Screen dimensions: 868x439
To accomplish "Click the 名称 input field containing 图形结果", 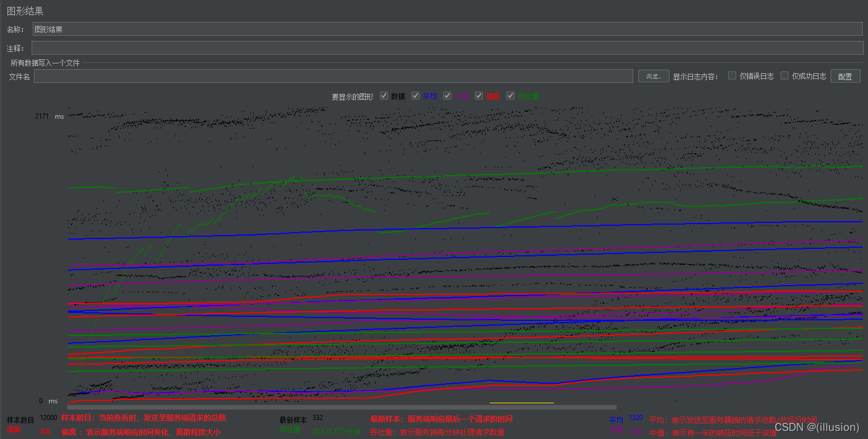I will pos(447,29).
